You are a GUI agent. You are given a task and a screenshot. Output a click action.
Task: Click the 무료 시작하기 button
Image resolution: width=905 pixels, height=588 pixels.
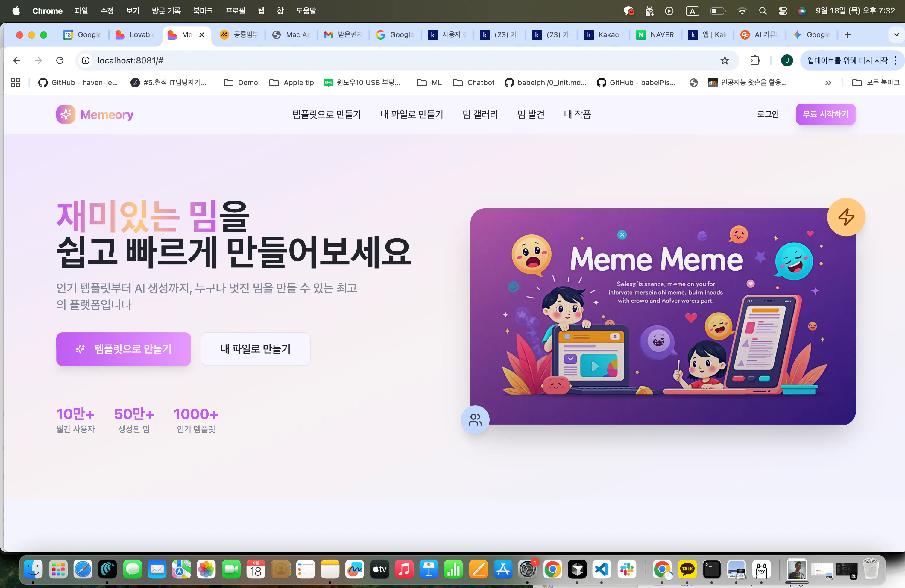825,114
